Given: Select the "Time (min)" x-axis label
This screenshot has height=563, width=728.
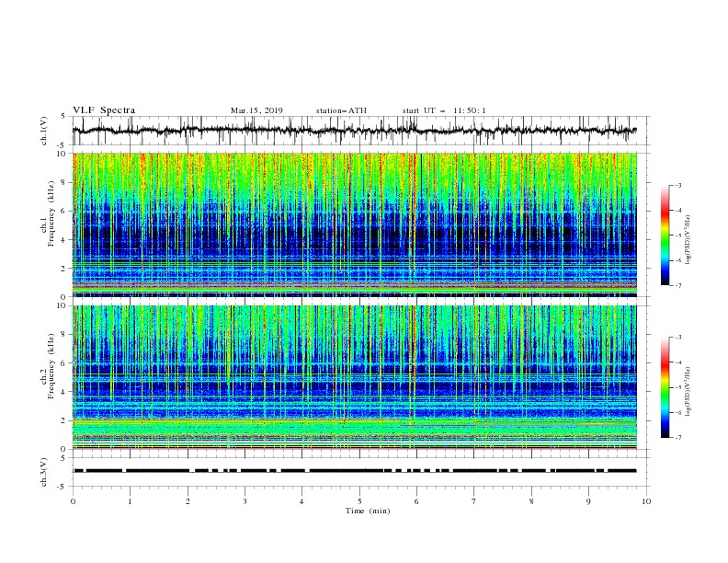Looking at the screenshot, I should click(368, 511).
